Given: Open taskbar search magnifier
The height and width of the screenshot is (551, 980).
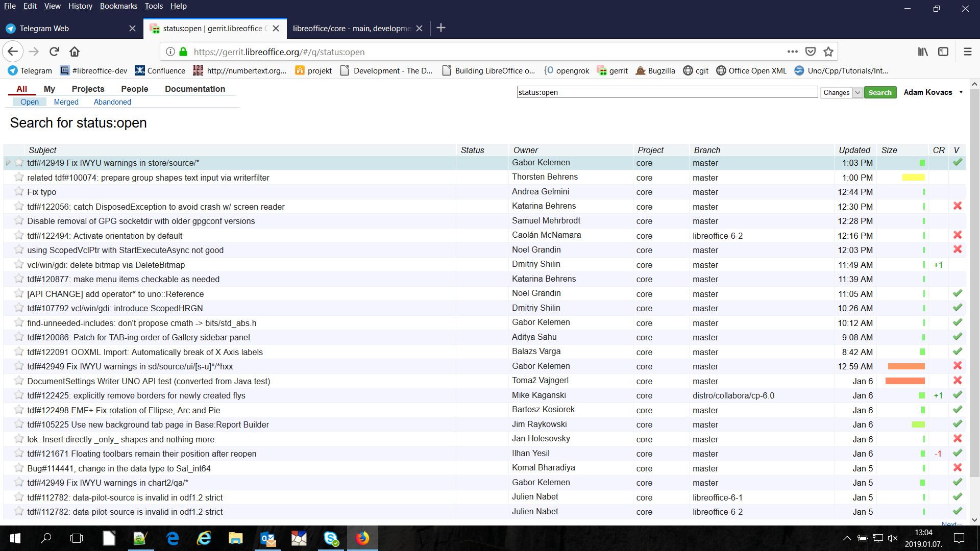Looking at the screenshot, I should coord(46,538).
